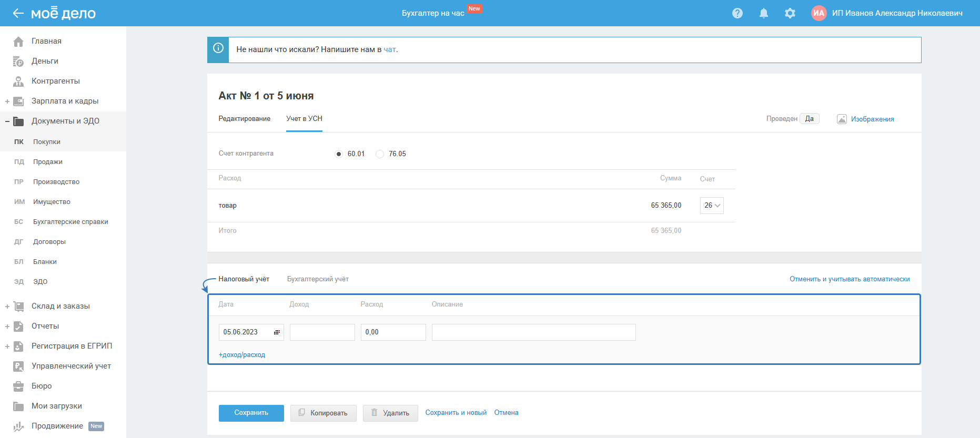Screen dimensions: 980x438
Task: Open settings gear icon
Action: point(790,13)
